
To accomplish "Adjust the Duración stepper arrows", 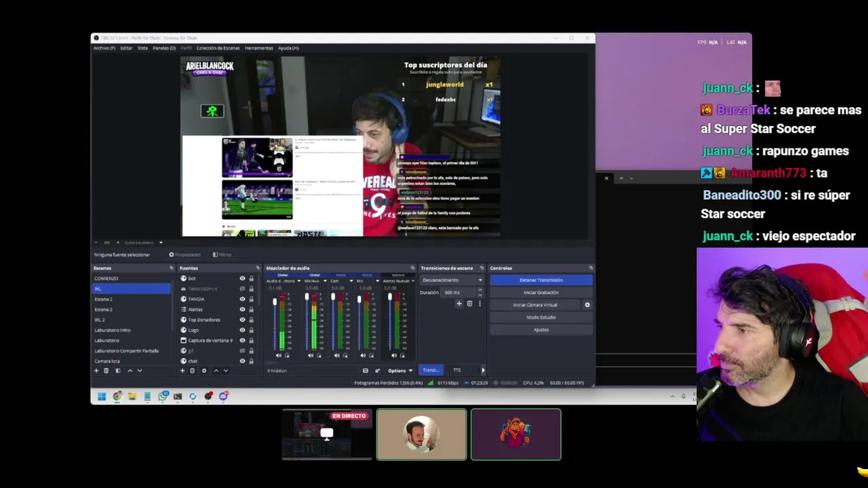I will (480, 292).
